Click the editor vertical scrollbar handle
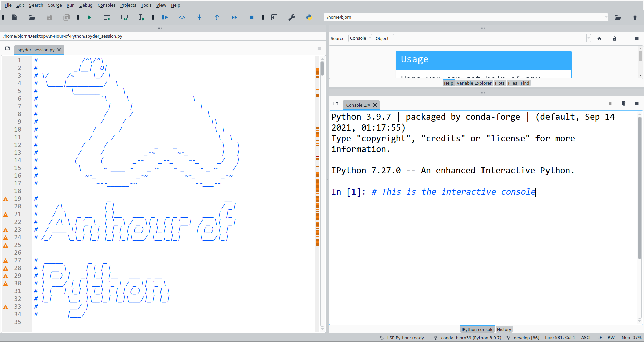Image resolution: width=644 pixels, height=342 pixels. (x=322, y=69)
